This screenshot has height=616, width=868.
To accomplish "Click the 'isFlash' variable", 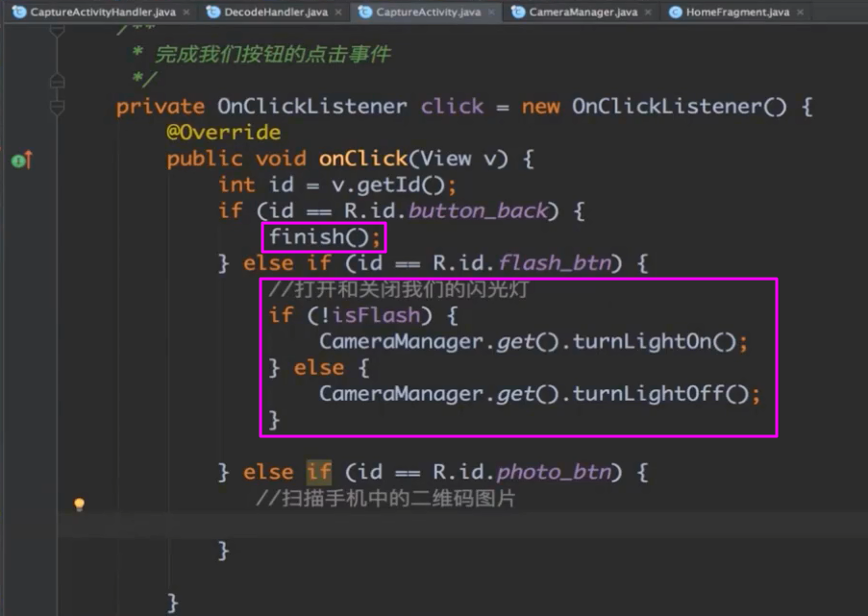I will click(377, 315).
